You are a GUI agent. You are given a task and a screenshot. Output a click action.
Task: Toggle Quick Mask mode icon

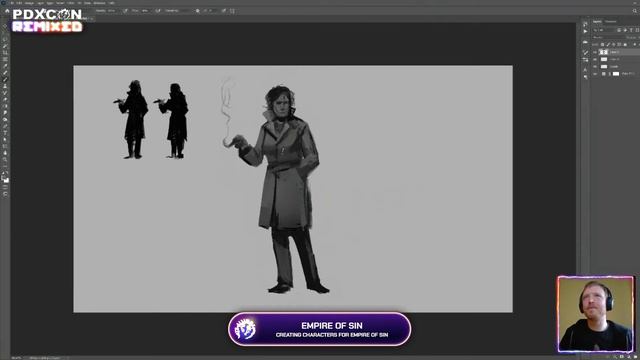(5, 187)
